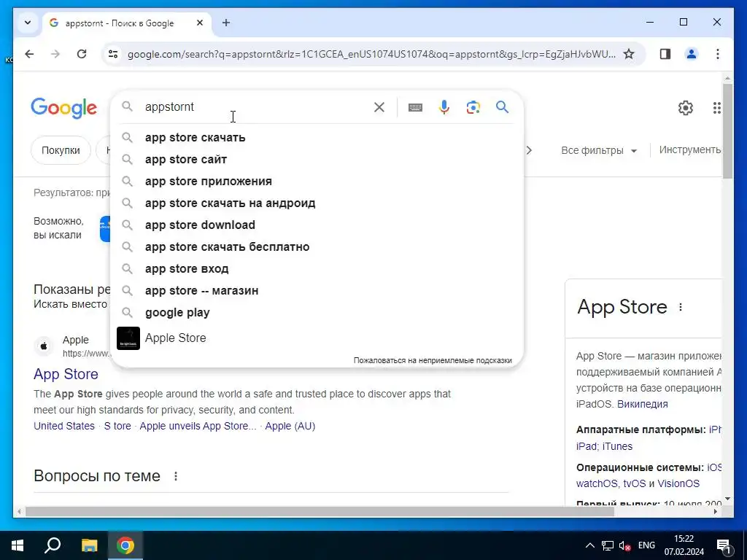
Task: Open the United States sitelink
Action: click(64, 426)
